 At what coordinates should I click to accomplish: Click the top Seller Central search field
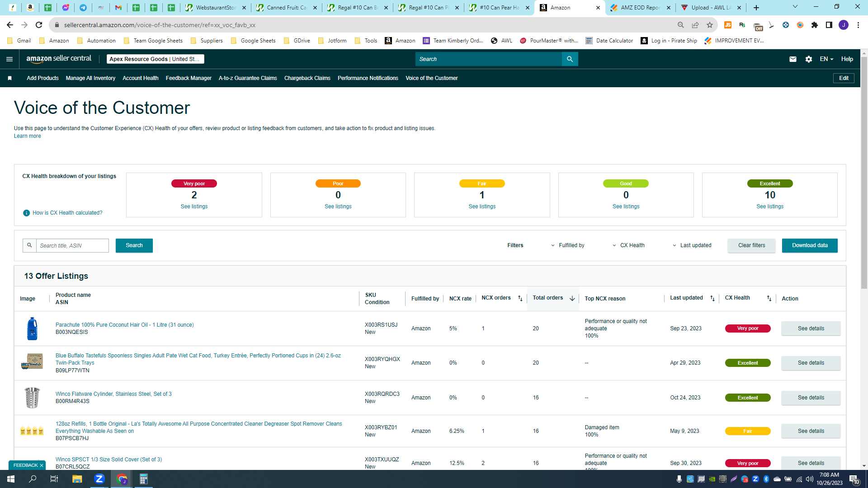pos(488,59)
